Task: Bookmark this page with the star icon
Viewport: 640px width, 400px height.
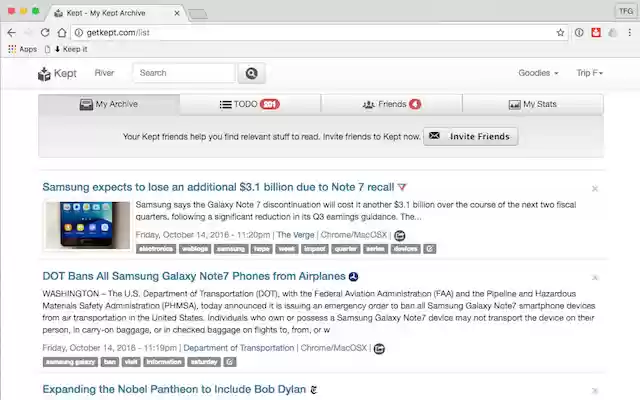Action: click(x=560, y=33)
